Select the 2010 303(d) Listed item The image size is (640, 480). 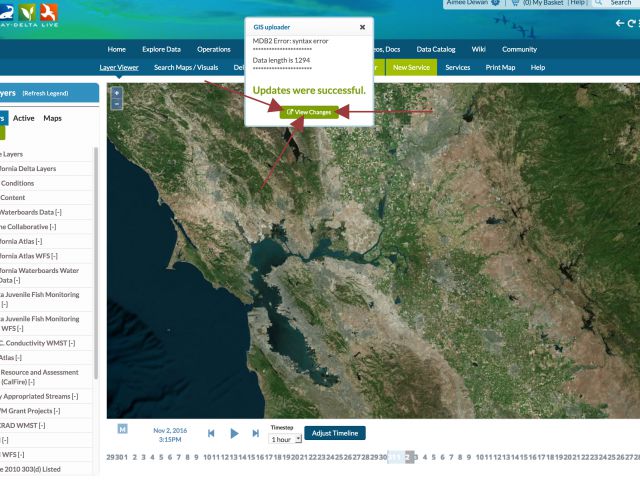(x=30, y=469)
